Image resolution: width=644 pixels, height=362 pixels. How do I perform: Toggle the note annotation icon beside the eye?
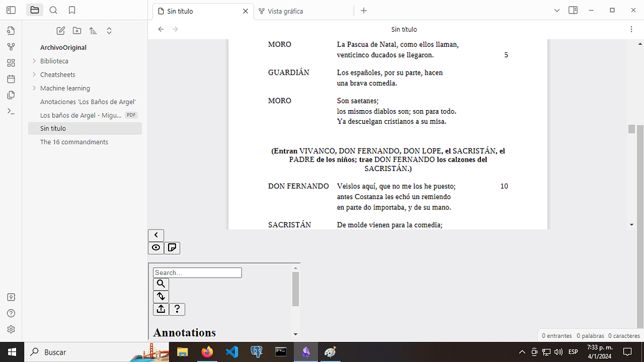(x=172, y=248)
